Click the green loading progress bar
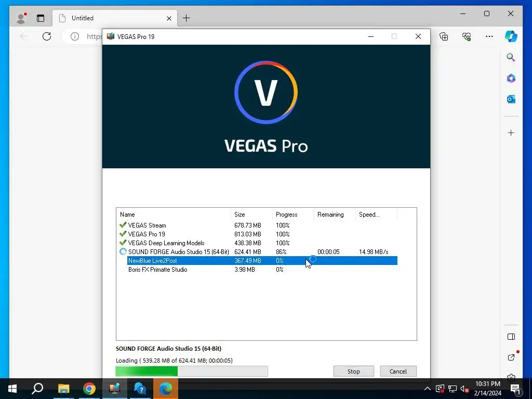The image size is (532, 399). click(192, 371)
